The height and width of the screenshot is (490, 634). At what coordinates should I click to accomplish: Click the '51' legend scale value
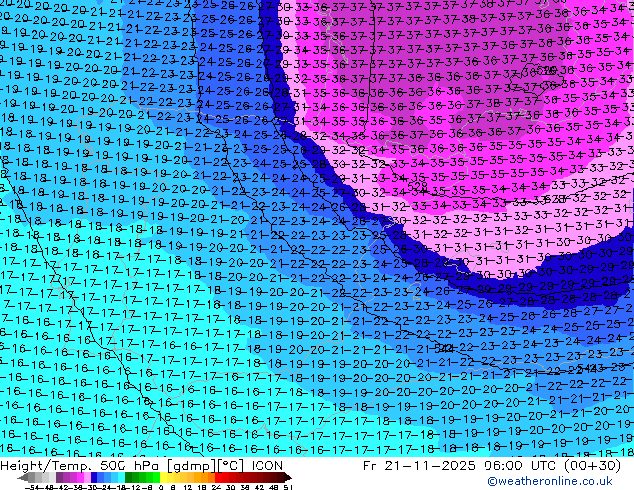289,488
